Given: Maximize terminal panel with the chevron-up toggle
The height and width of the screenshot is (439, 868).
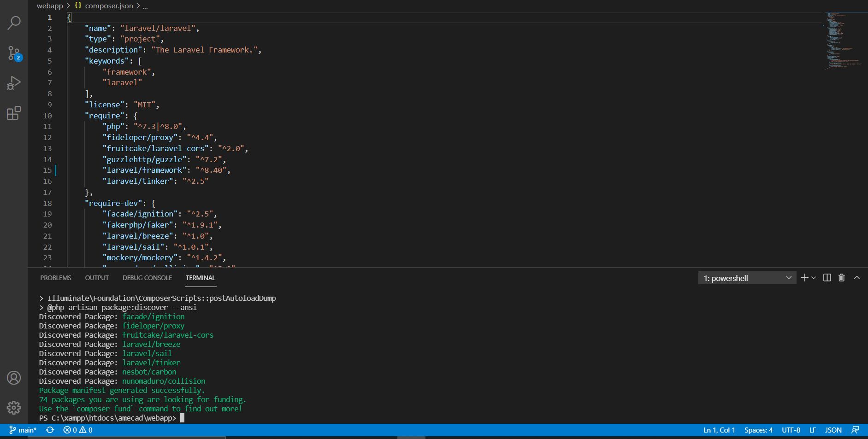Looking at the screenshot, I should (856, 278).
